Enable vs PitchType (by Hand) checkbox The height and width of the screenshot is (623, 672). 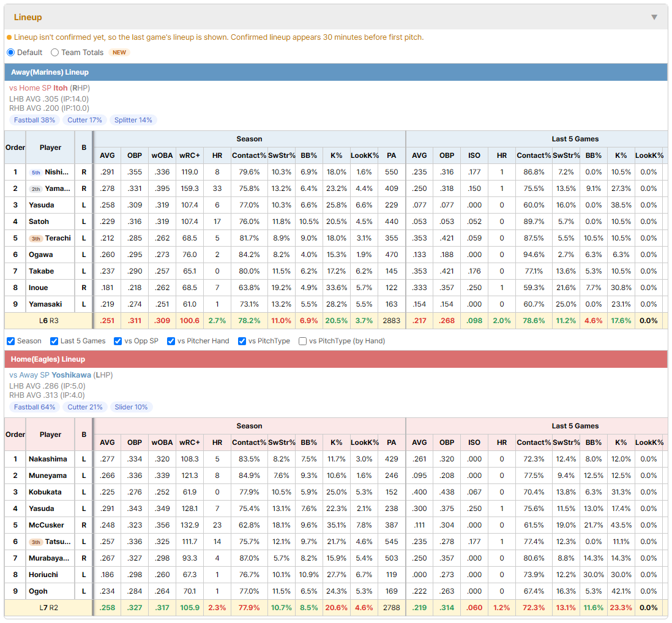[x=302, y=341]
